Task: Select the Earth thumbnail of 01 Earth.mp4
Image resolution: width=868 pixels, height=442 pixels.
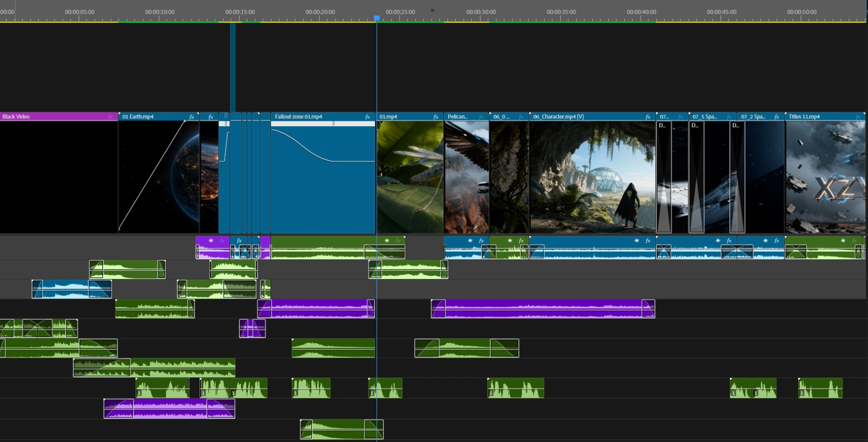Action: tap(159, 177)
